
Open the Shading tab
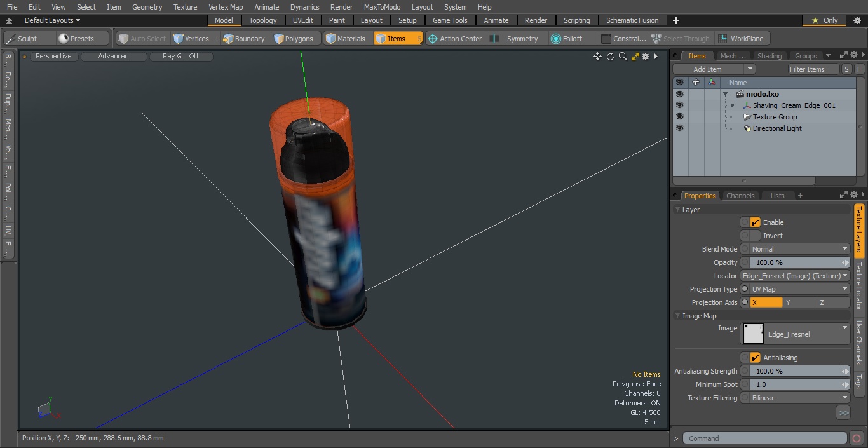click(x=769, y=56)
